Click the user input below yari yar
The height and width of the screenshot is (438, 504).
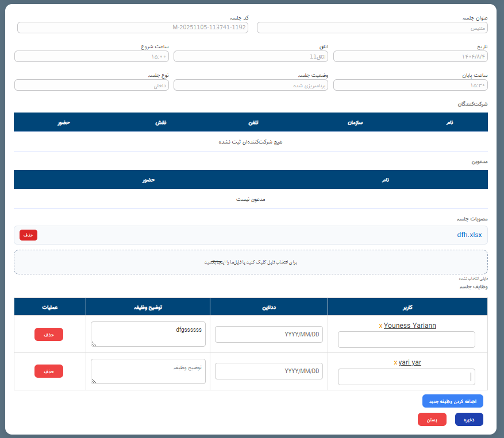click(x=406, y=376)
